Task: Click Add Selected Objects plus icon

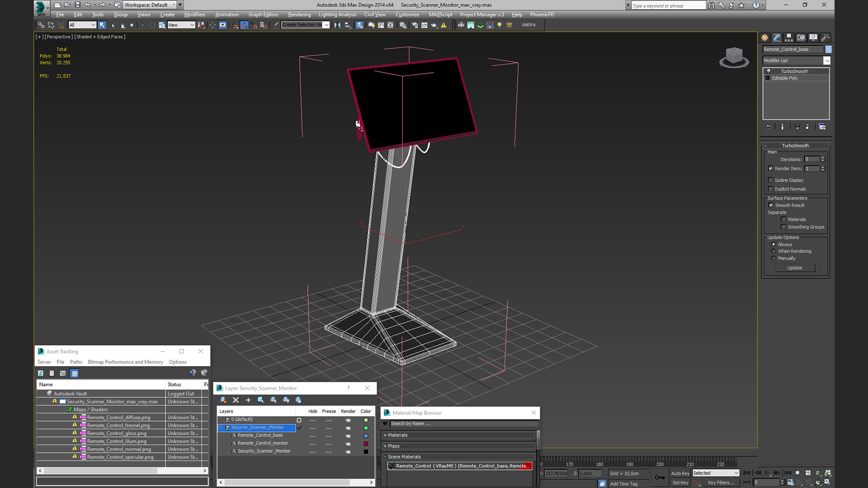Action: (x=248, y=400)
